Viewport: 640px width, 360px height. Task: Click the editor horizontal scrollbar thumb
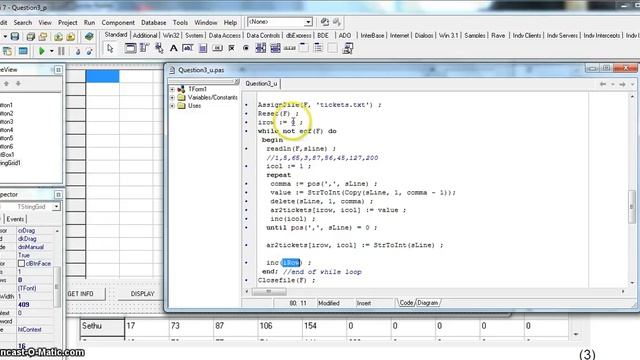click(x=269, y=291)
